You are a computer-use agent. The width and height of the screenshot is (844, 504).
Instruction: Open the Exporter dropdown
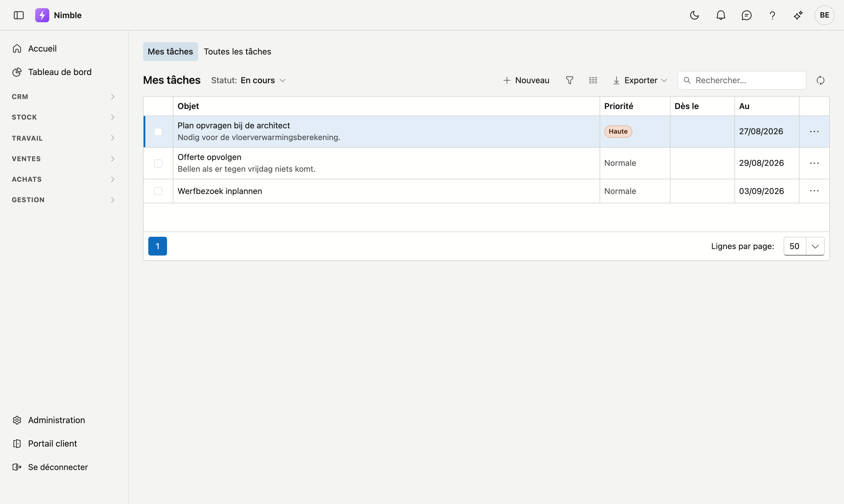pyautogui.click(x=640, y=81)
